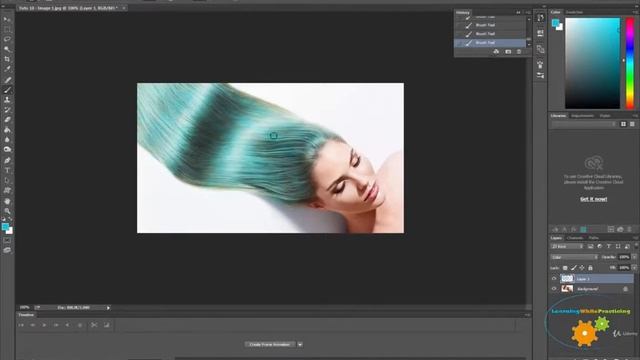Viewport: 640px width, 360px height.
Task: Switch to the Adjustments tab
Action: coord(582,116)
